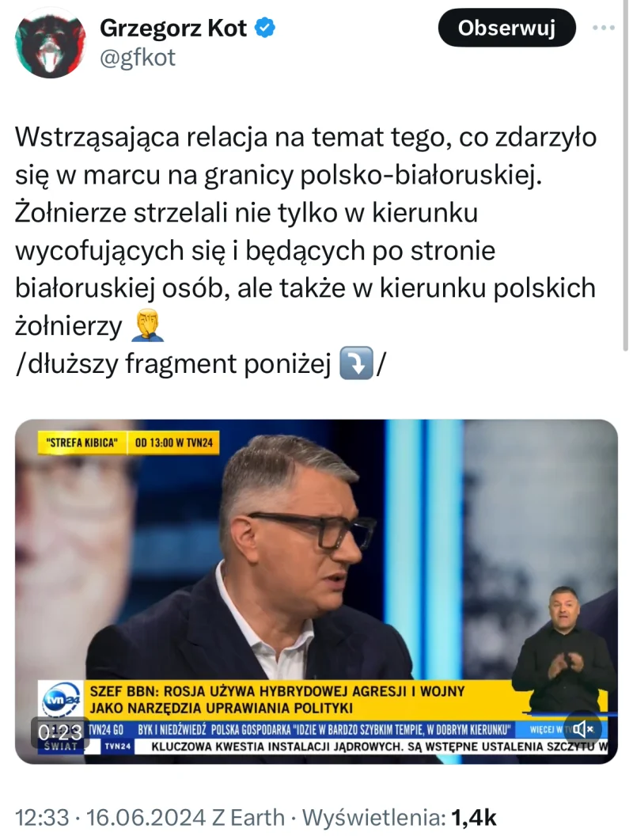Click the face-palm emoji in tweet
633x840 pixels.
pyautogui.click(x=147, y=325)
